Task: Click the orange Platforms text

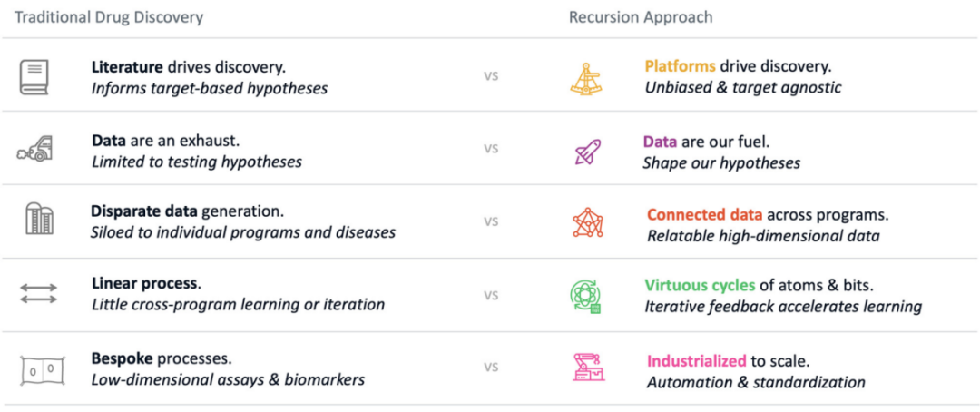Action: (x=680, y=66)
